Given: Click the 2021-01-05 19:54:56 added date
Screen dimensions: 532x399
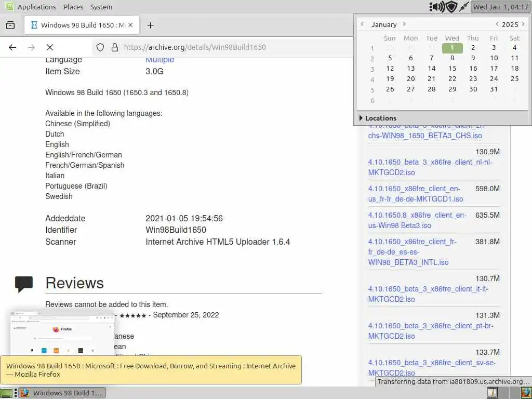Looking at the screenshot, I should pyautogui.click(x=184, y=218).
